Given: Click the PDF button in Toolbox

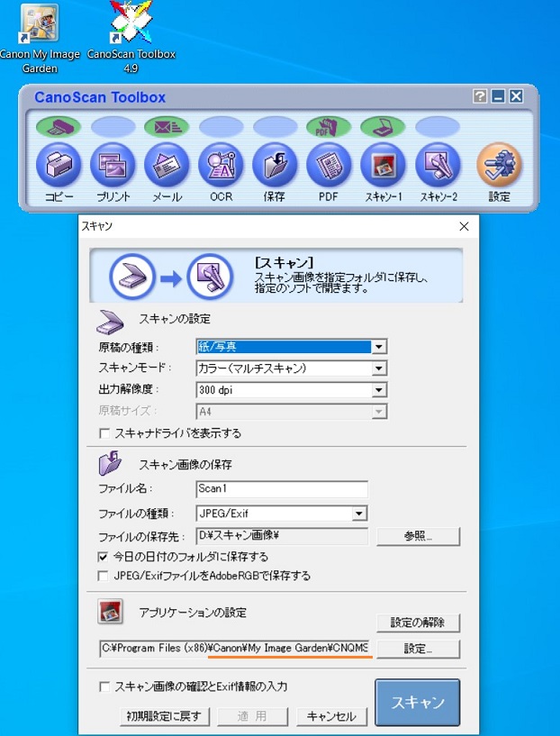Looking at the screenshot, I should [329, 165].
